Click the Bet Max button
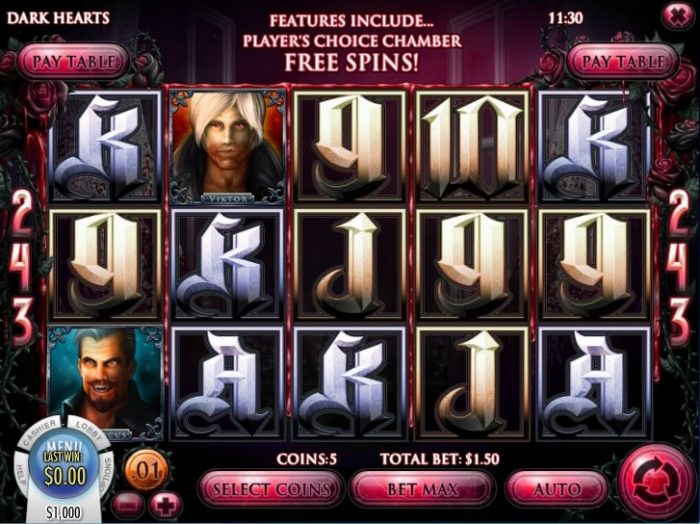This screenshot has height=524, width=700. [x=422, y=489]
